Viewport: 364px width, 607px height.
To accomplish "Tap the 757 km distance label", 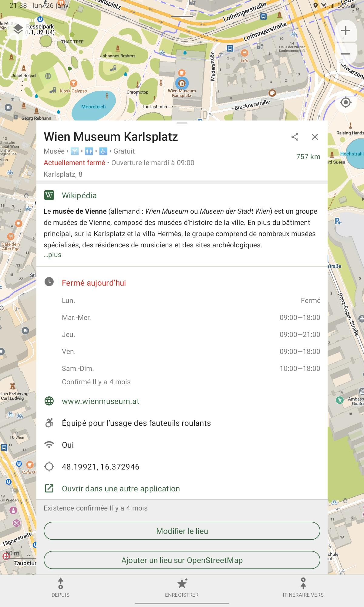I will coord(308,157).
